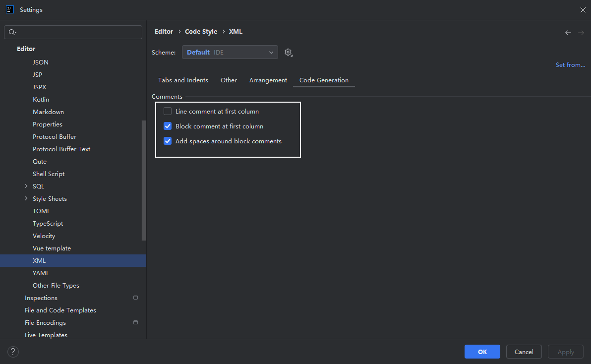Click the IntelliJ logo in the title bar
The height and width of the screenshot is (364, 591).
(10, 9)
